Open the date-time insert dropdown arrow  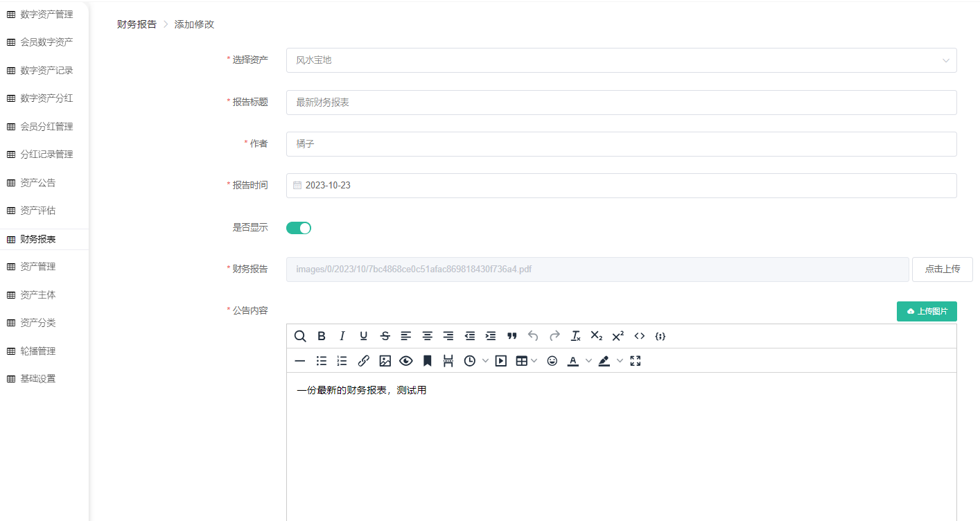click(x=485, y=361)
